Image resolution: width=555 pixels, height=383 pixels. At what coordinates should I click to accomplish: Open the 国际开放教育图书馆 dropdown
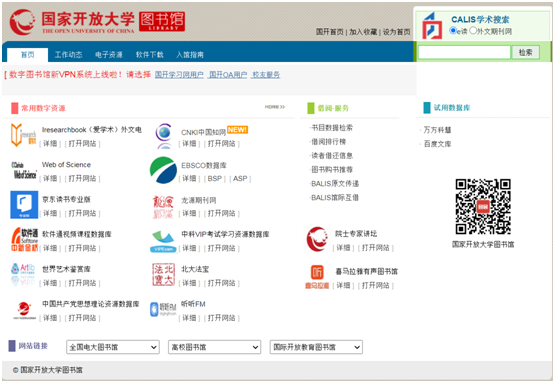(316, 347)
